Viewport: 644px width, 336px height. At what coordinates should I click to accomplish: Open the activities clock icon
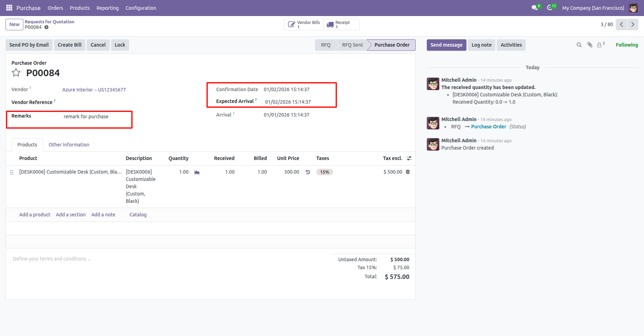[550, 8]
